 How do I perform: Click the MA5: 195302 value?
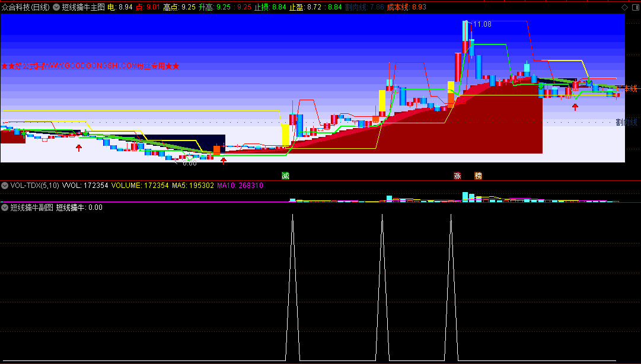[193, 186]
